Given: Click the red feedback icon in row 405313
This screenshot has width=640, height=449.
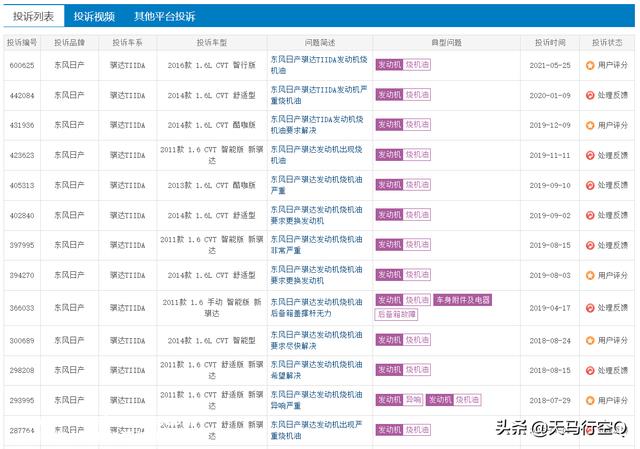Looking at the screenshot, I should [x=590, y=185].
